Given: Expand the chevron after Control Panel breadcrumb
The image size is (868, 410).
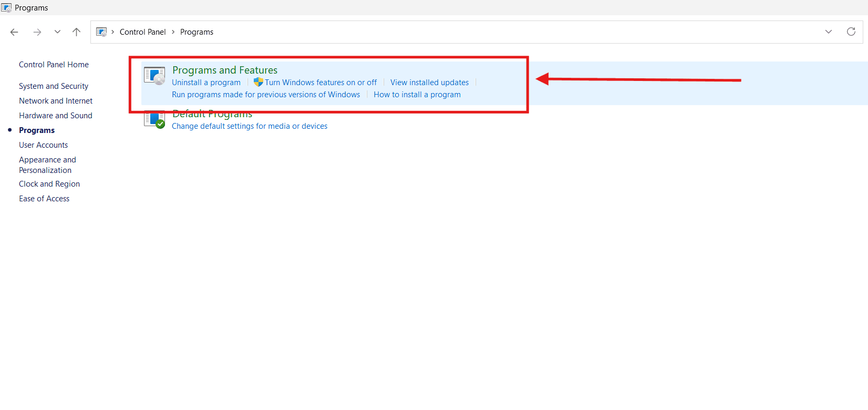Looking at the screenshot, I should click(173, 32).
